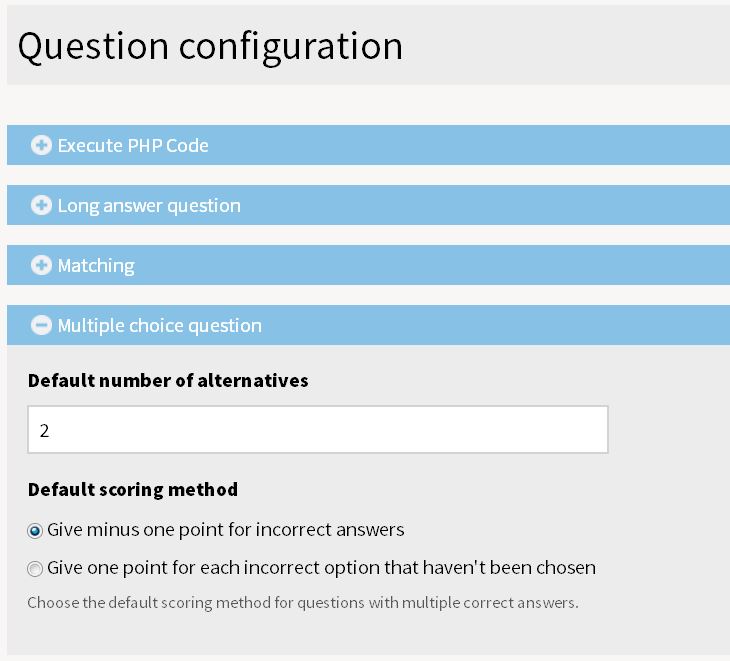730x661 pixels.
Task: Select Give minus one point radio
Action: click(35, 531)
